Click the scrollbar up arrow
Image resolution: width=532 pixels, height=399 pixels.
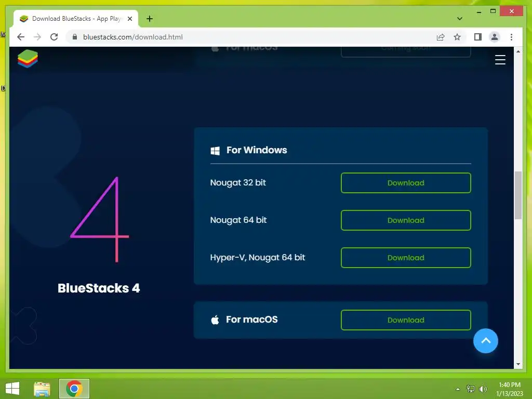tap(518, 51)
